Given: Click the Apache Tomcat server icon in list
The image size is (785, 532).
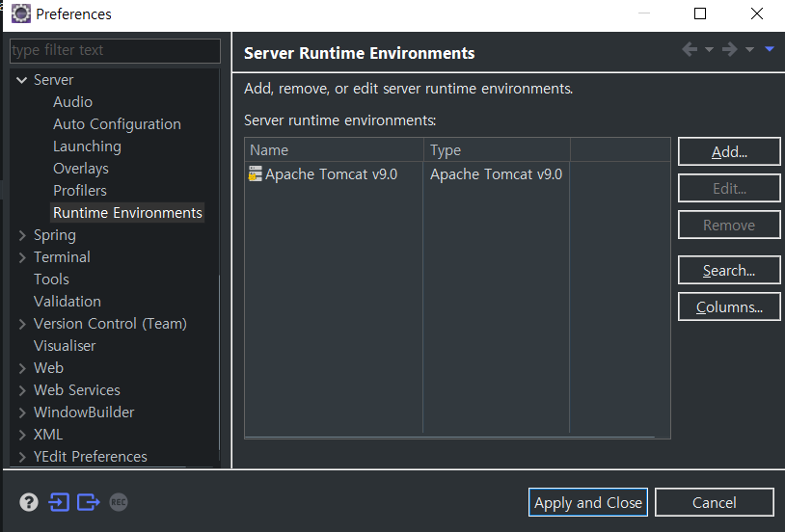Looking at the screenshot, I should (256, 173).
